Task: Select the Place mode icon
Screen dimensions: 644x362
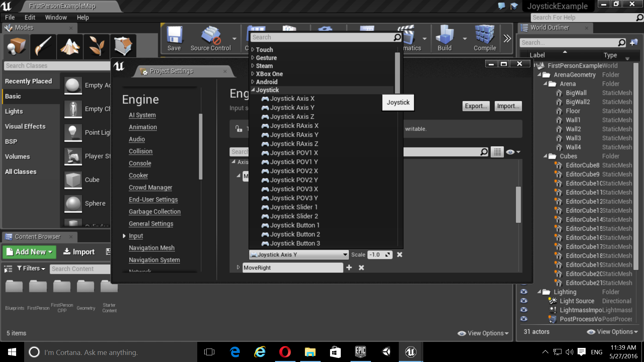Action: [16, 46]
